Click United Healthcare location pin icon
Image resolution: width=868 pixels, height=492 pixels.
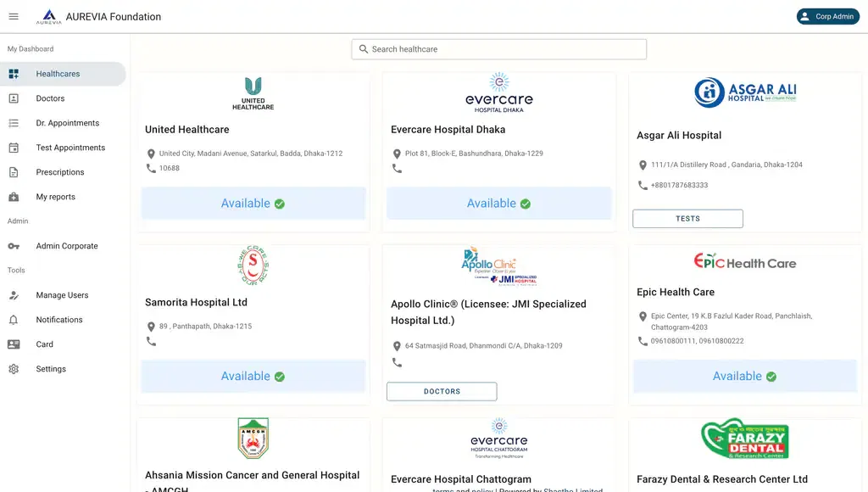click(151, 154)
